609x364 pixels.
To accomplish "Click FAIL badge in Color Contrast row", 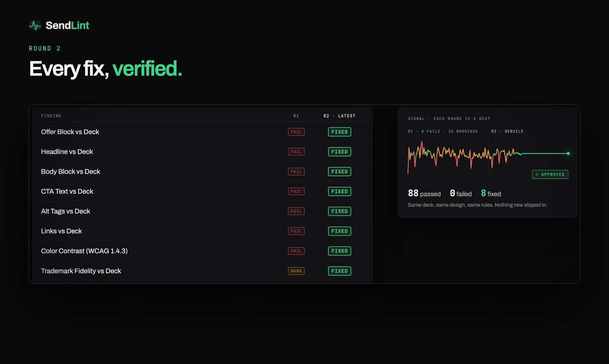I will click(x=296, y=251).
